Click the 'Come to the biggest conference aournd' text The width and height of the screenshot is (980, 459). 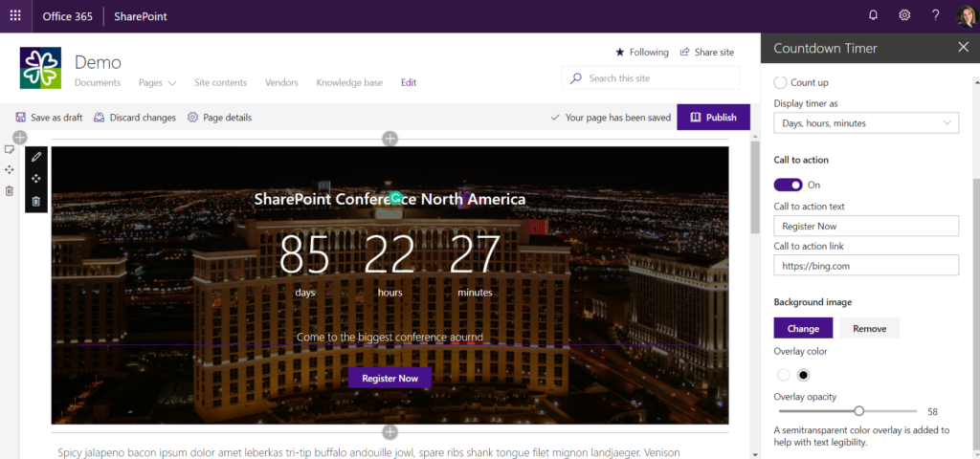click(x=390, y=338)
